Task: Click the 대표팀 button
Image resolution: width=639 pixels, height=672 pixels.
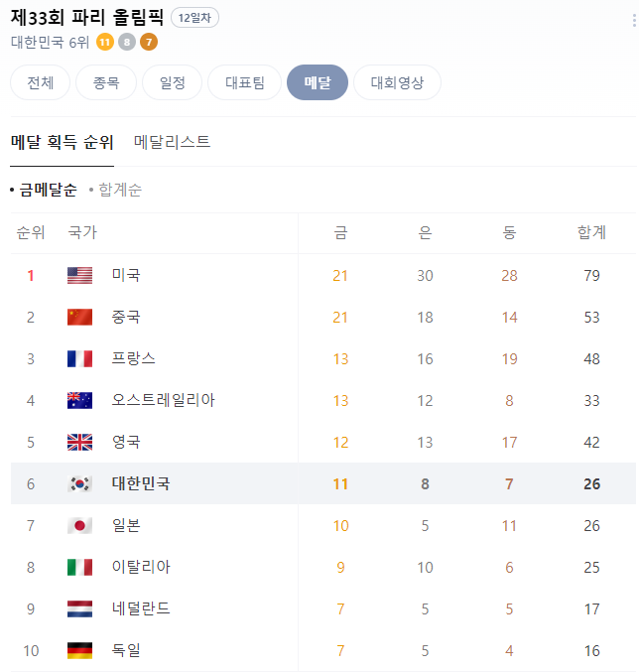Action: pyautogui.click(x=244, y=82)
